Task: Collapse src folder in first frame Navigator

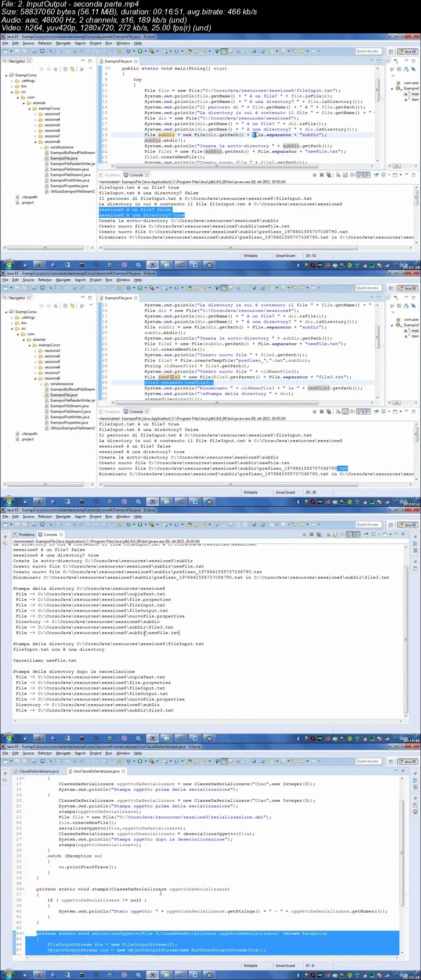Action: (x=12, y=92)
